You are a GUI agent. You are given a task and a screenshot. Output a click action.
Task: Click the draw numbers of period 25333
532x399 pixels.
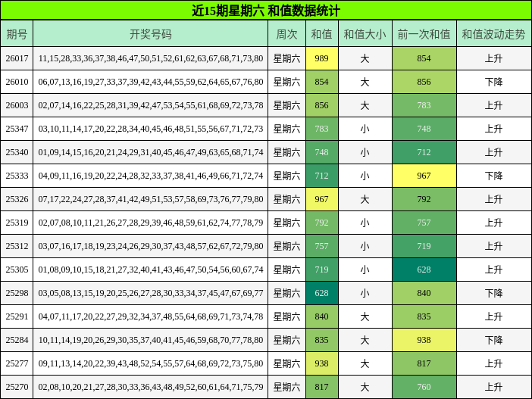tap(151, 176)
